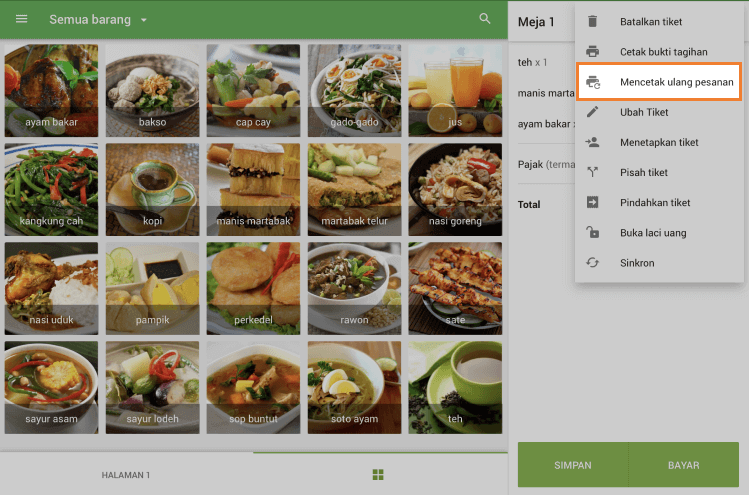Viewport: 749px width, 495px height.
Task: Add nasi goreng to the ticket
Action: (455, 189)
